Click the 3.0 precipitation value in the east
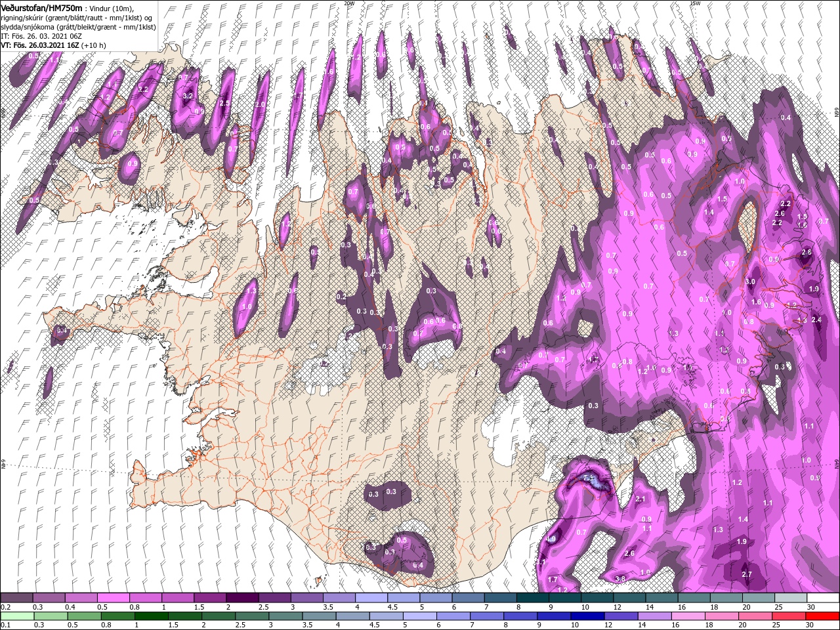The width and height of the screenshot is (840, 630). [x=751, y=282]
